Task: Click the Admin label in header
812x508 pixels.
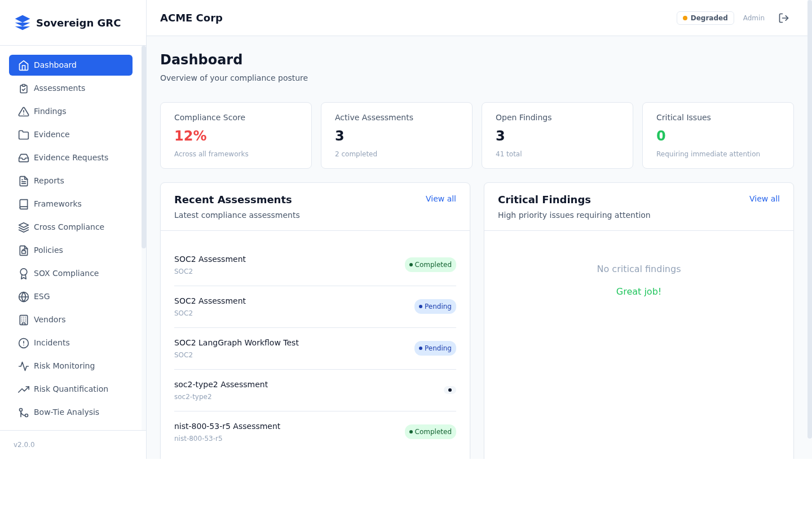Action: [x=754, y=17]
